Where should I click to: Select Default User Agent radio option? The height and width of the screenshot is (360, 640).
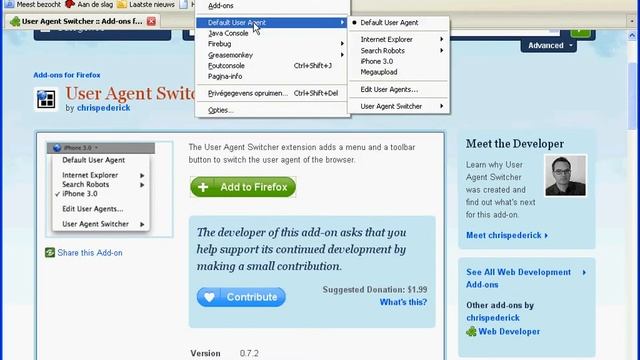click(399, 22)
